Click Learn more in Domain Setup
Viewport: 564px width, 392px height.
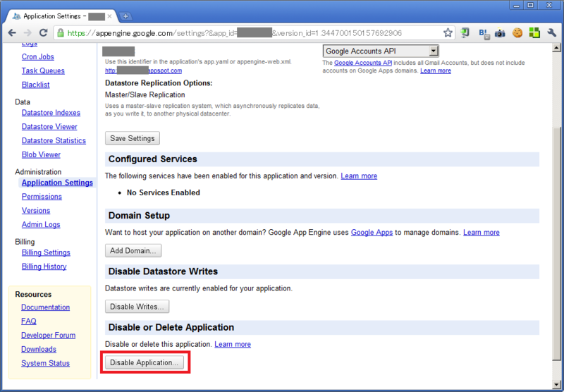click(482, 233)
